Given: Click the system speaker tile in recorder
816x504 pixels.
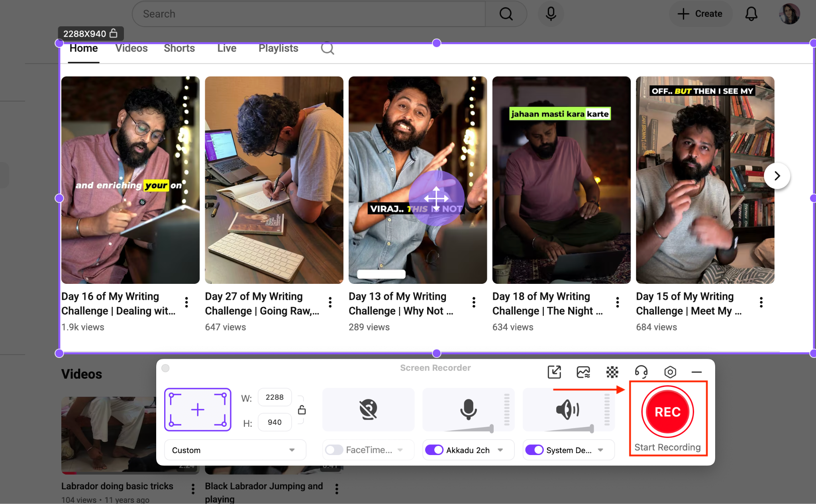Looking at the screenshot, I should pos(569,410).
